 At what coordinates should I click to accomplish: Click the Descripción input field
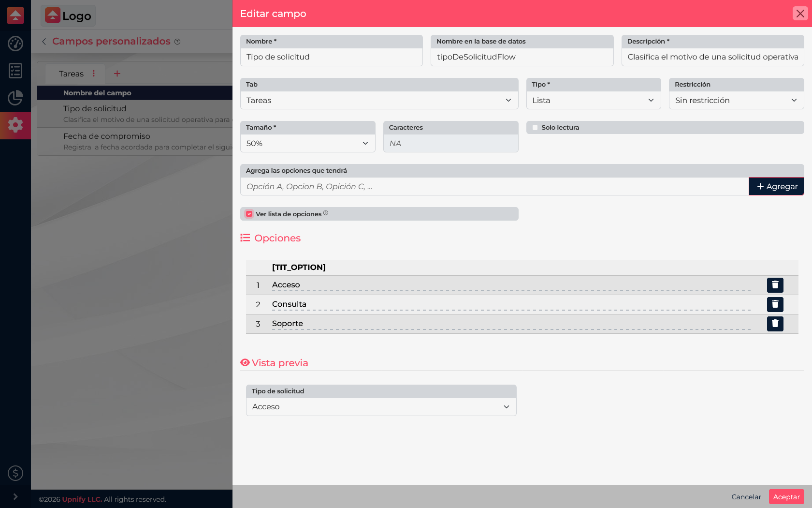tap(713, 57)
